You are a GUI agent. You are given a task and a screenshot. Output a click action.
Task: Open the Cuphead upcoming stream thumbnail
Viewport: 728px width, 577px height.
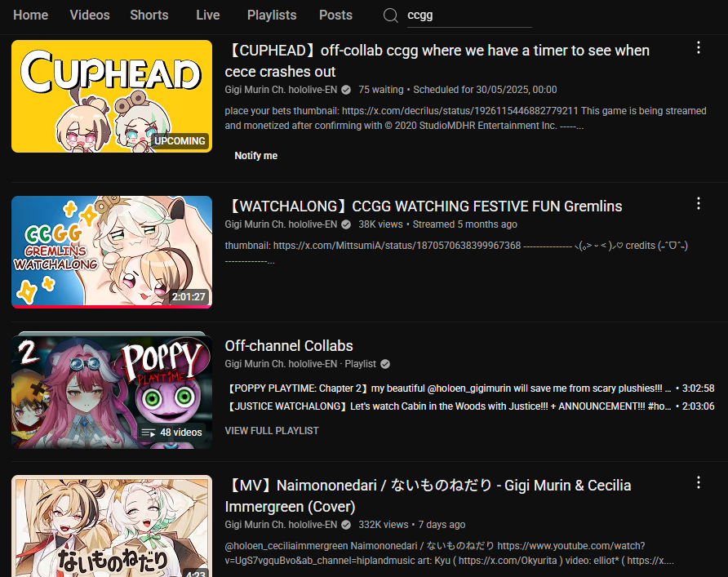pos(112,96)
